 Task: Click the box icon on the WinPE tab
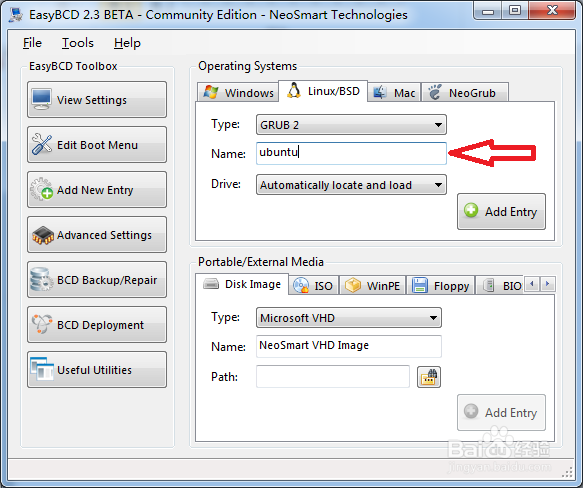point(352,285)
